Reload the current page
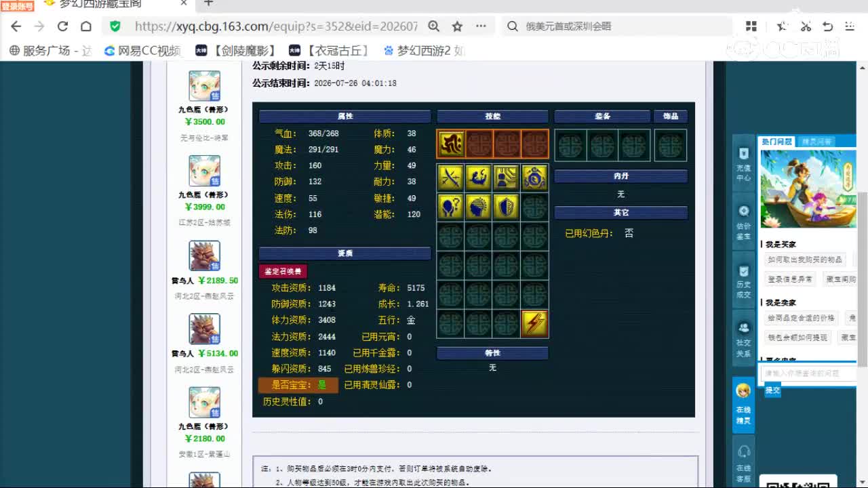This screenshot has height=488, width=868. 62,26
